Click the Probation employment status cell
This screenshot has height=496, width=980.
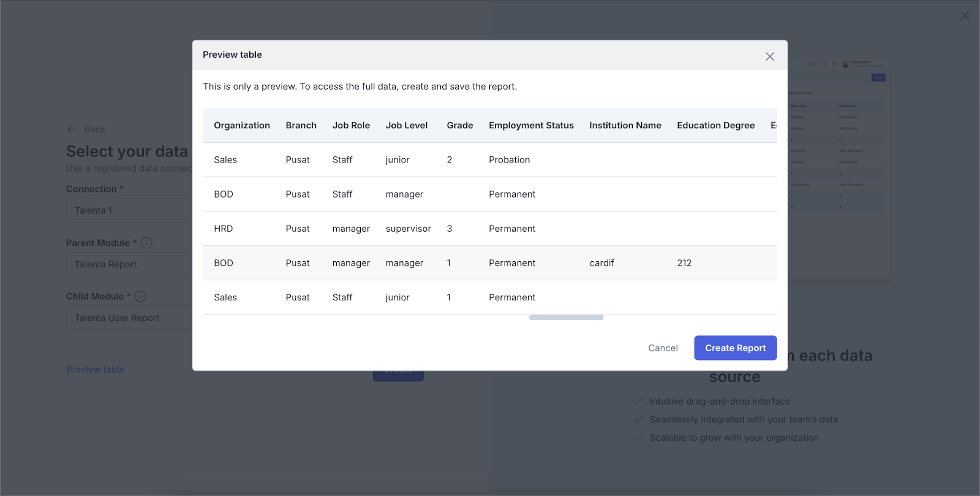509,160
